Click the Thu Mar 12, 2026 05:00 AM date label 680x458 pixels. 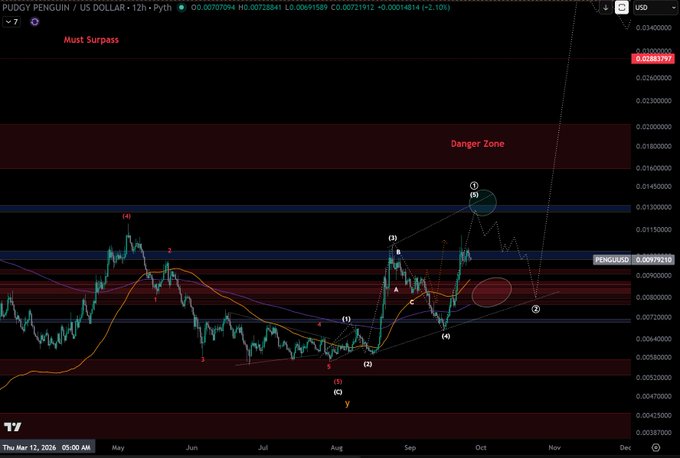[x=47, y=447]
